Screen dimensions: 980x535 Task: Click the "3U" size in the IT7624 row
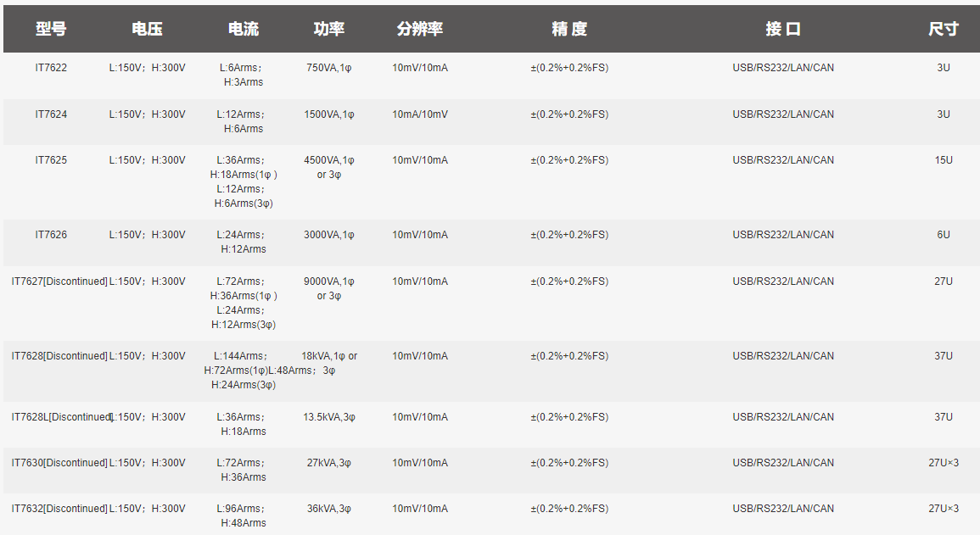click(x=944, y=114)
